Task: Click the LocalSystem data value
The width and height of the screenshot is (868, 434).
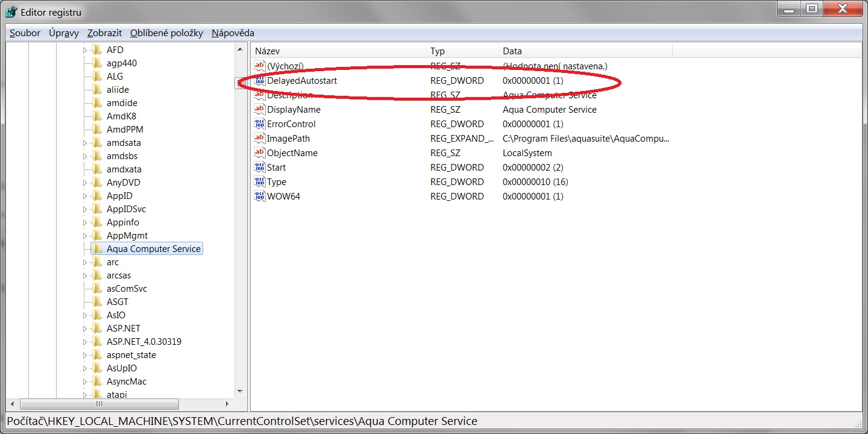Action: (527, 153)
